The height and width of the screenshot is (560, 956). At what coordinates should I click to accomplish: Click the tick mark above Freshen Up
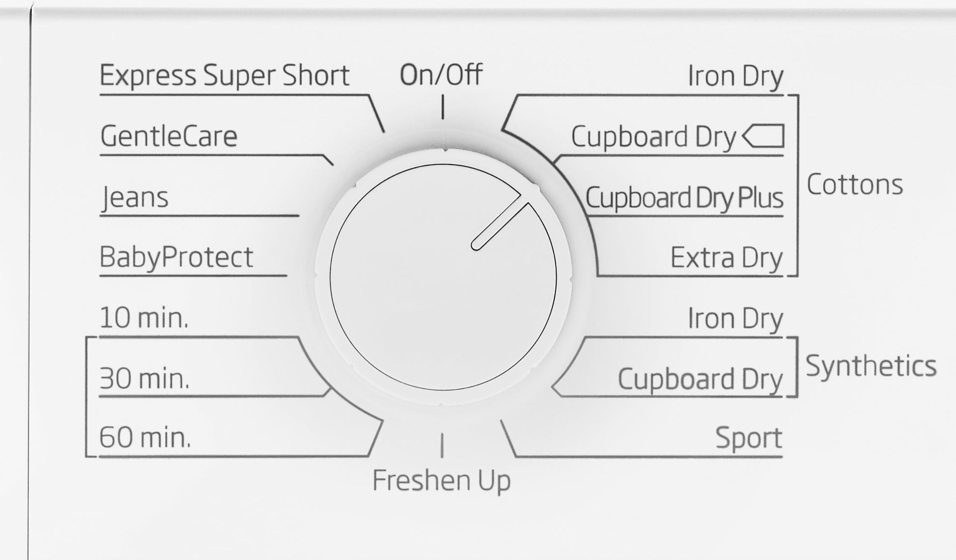point(442,445)
